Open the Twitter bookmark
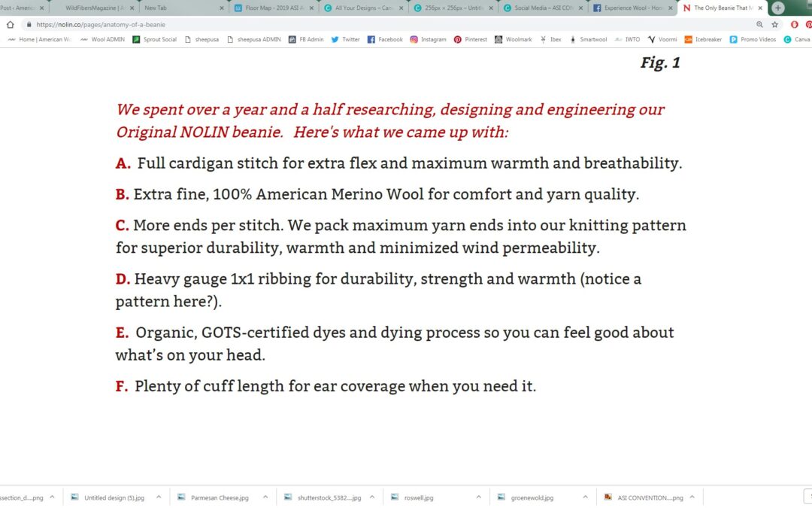This screenshot has height=508, width=812. click(345, 39)
